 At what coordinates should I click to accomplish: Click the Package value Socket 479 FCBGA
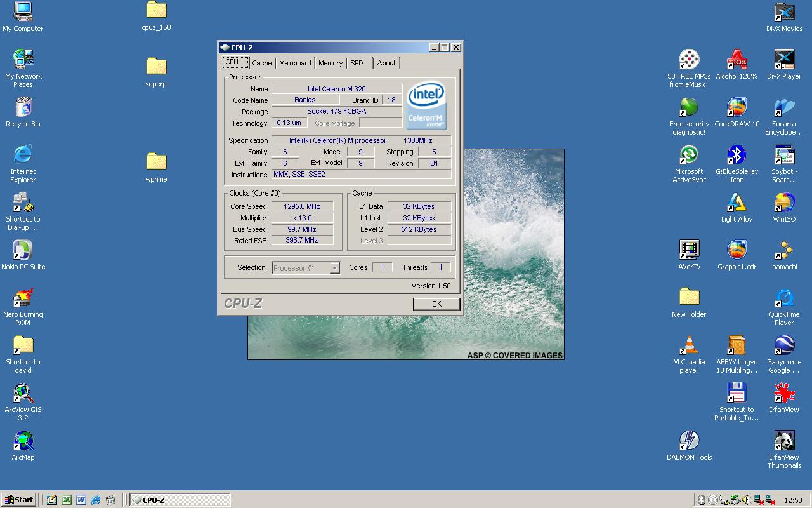[337, 111]
